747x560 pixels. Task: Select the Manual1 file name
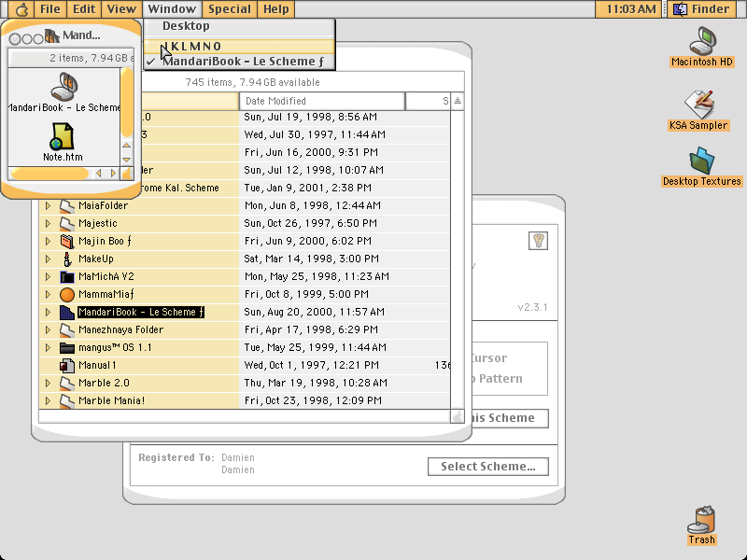coord(97,365)
